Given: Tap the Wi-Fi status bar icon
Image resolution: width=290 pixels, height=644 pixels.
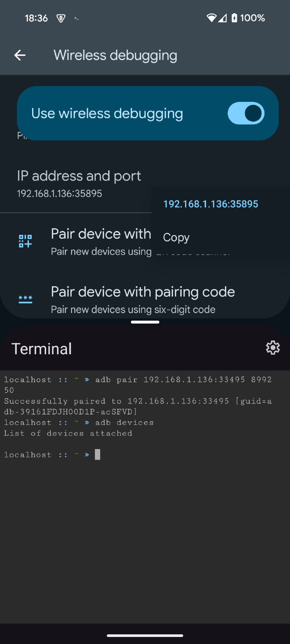Looking at the screenshot, I should (x=211, y=18).
